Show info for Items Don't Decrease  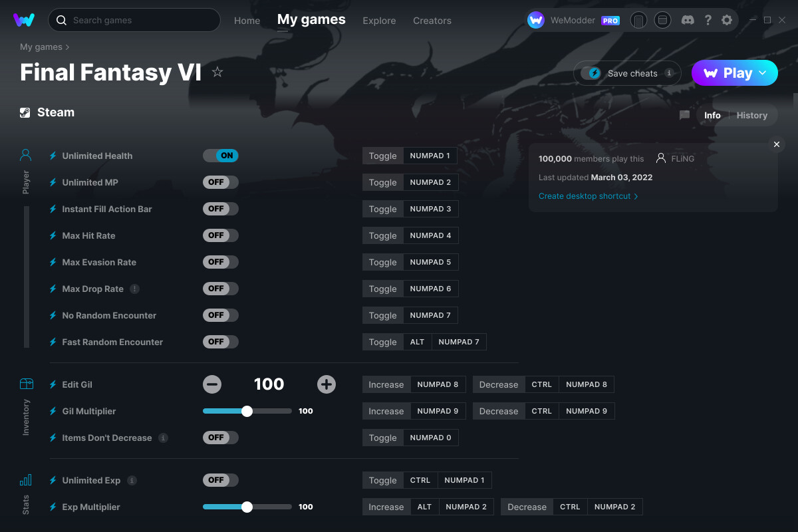164,438
